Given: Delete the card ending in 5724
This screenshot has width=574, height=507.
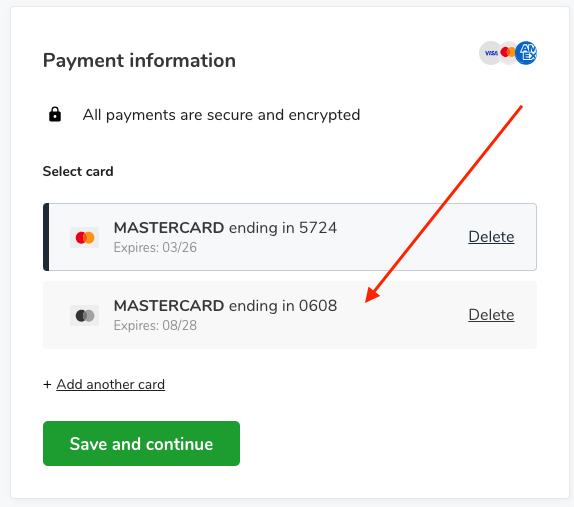Looking at the screenshot, I should [x=491, y=237].
